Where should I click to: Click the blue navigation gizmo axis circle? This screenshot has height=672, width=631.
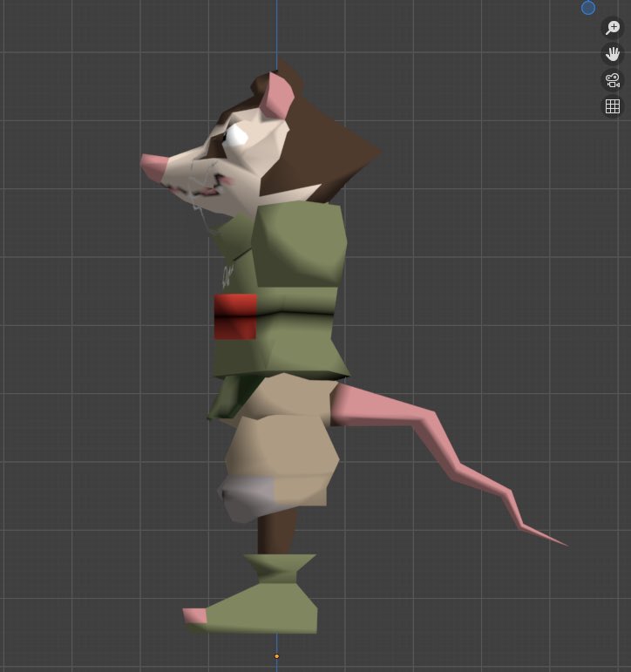click(588, 7)
